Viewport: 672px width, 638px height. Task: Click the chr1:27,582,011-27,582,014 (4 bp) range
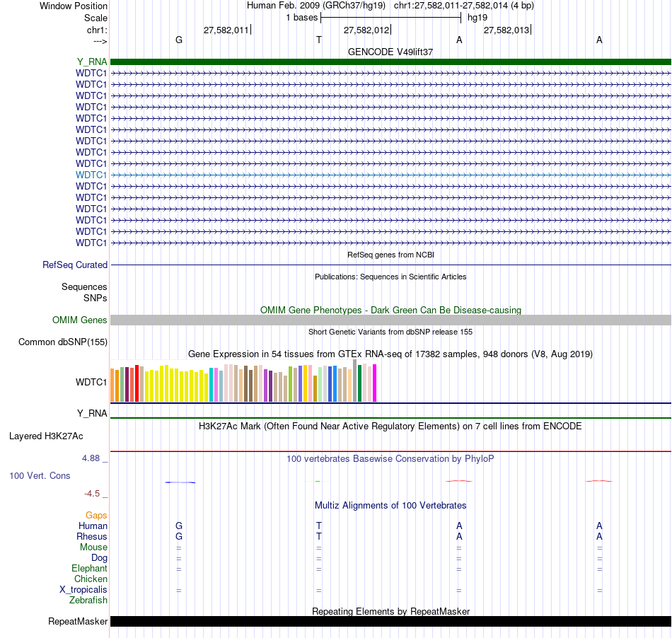[x=464, y=6]
